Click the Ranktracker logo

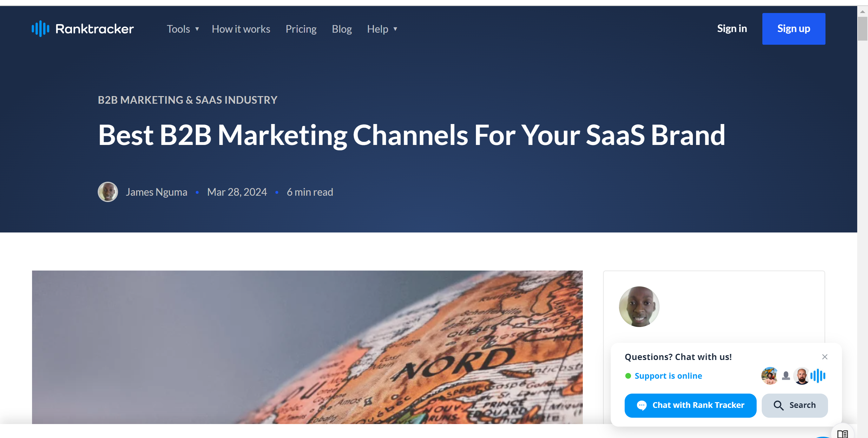[x=82, y=29]
